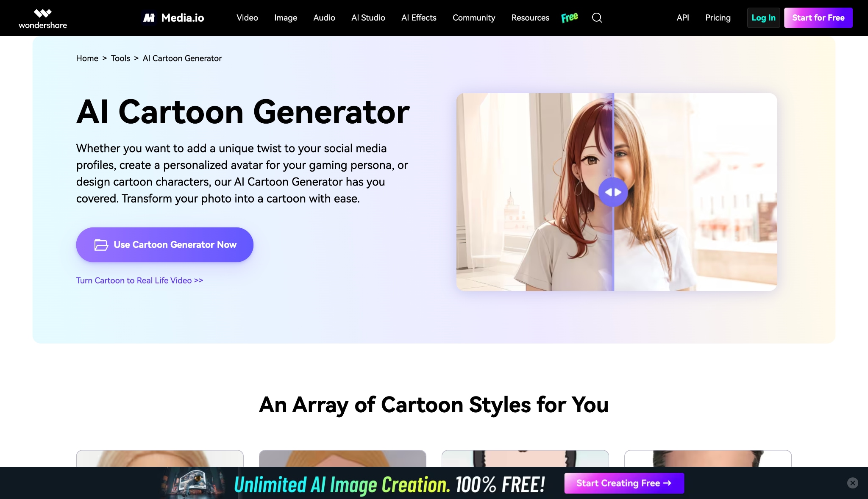This screenshot has height=499, width=868.
Task: Open the search magnifier icon
Action: (x=597, y=18)
